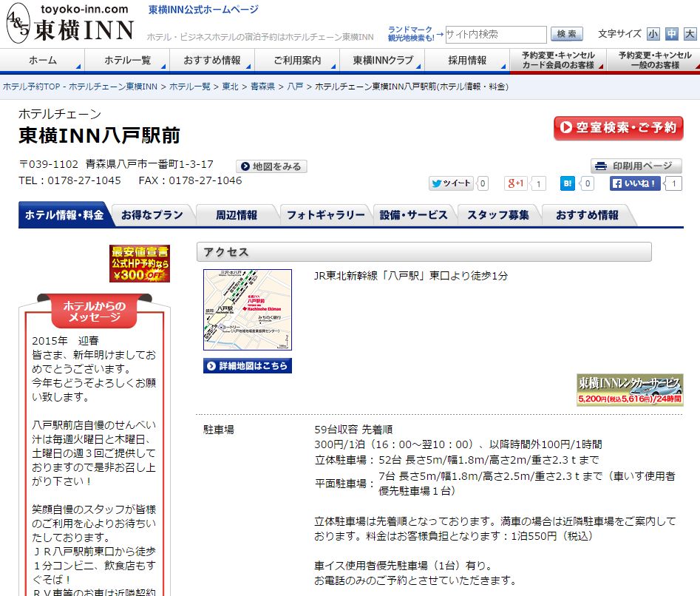Click the access map thumbnail

248,310
